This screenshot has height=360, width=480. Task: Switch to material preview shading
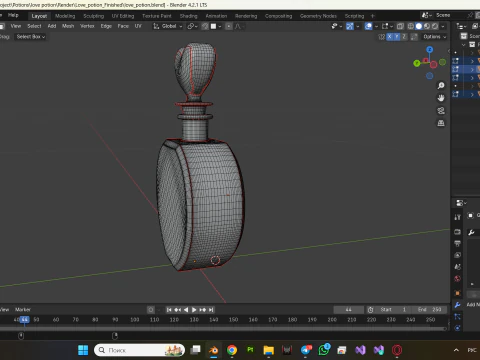pyautogui.click(x=427, y=26)
